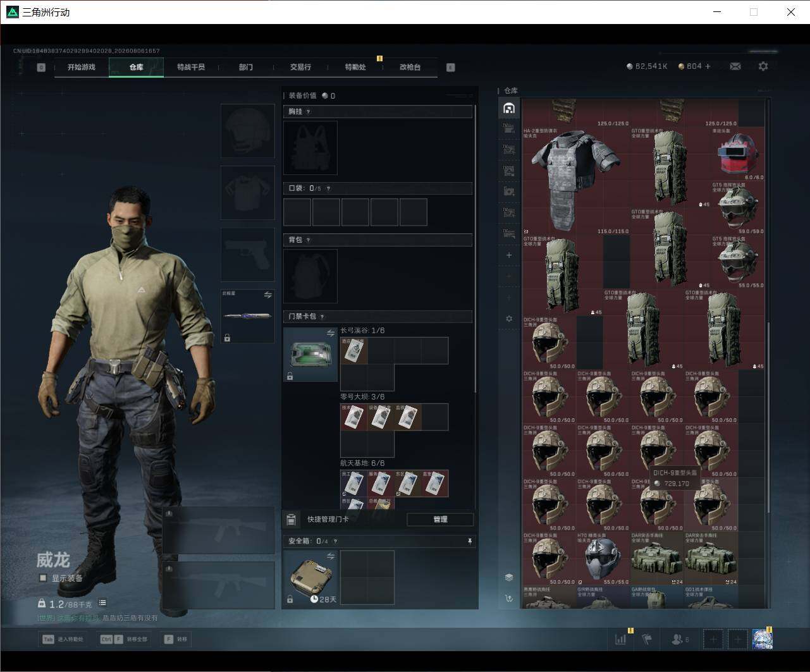The width and height of the screenshot is (810, 672).
Task: Click swap arrows on the knife slot
Action: click(x=268, y=295)
